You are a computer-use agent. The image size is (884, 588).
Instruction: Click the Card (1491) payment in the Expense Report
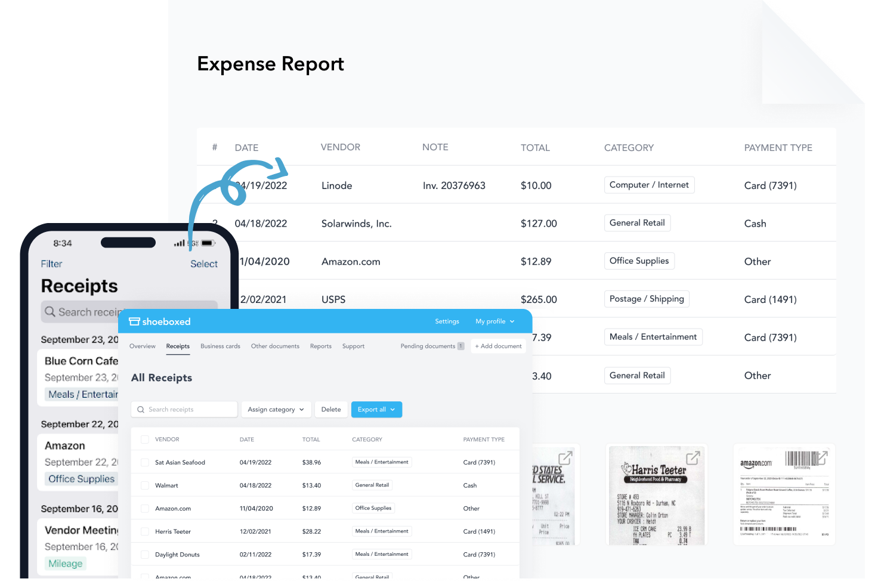(x=770, y=299)
